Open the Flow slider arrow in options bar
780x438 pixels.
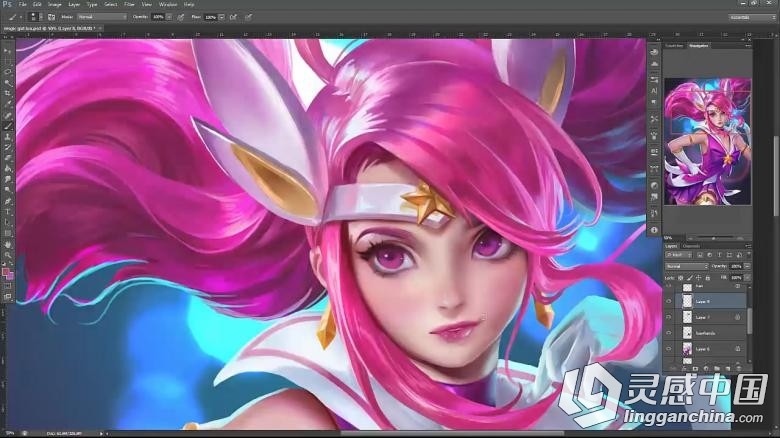[221, 17]
